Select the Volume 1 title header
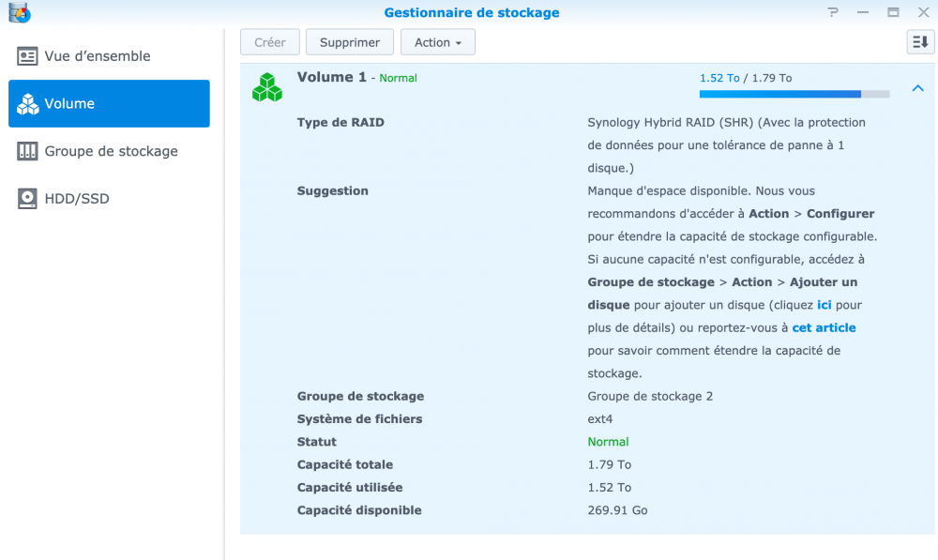Image resolution: width=938 pixels, height=560 pixels. (x=332, y=77)
